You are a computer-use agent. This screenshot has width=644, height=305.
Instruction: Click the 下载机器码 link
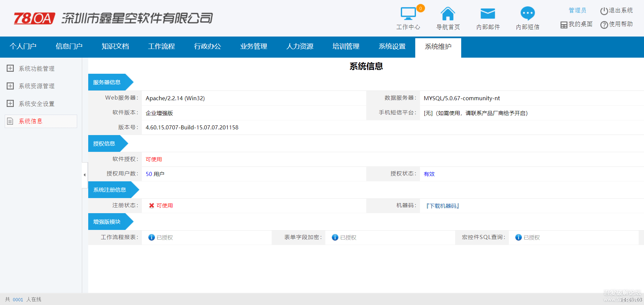442,206
